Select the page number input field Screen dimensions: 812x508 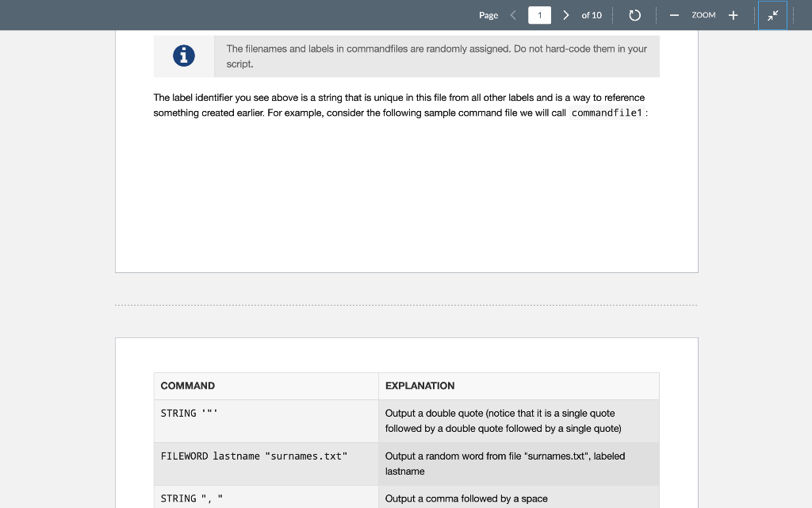click(539, 14)
